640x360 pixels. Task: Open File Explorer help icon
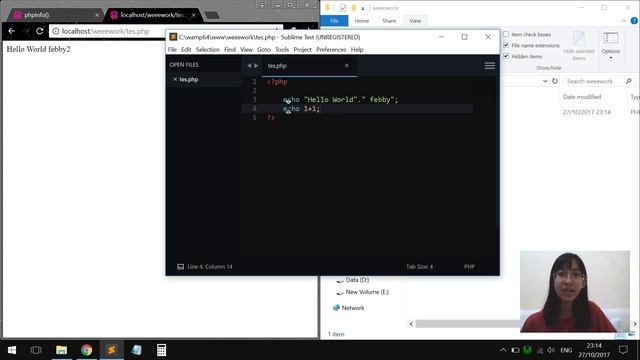[634, 21]
